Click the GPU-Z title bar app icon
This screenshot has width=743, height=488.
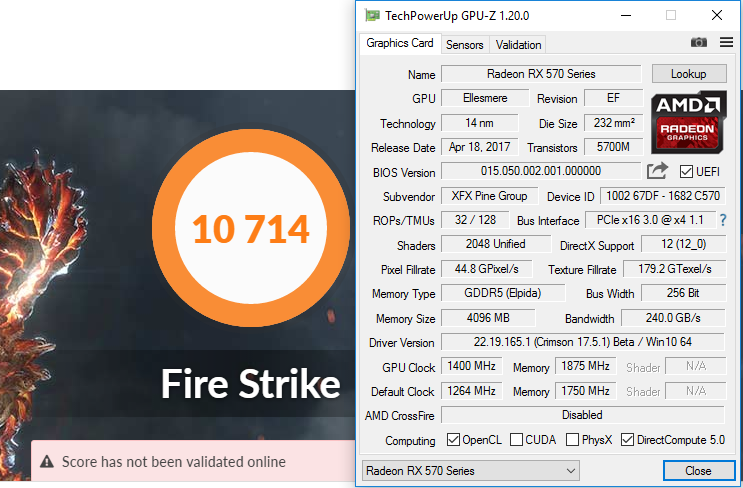(372, 16)
